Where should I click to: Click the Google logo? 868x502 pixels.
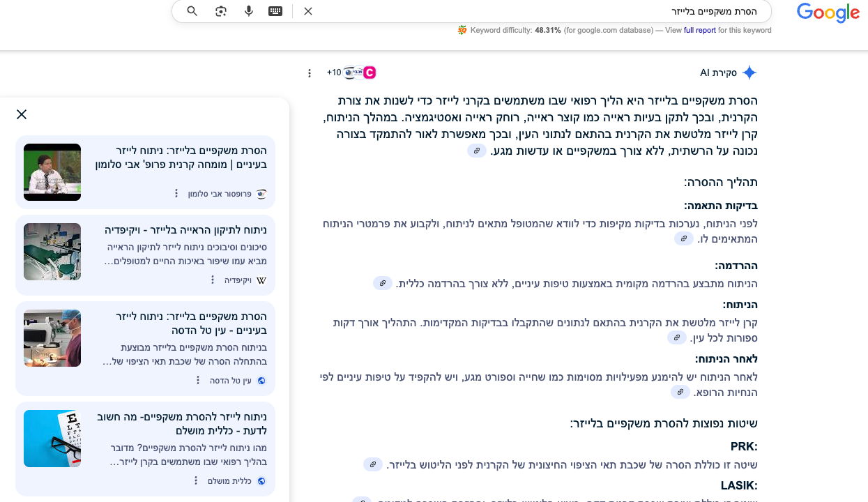click(x=828, y=13)
